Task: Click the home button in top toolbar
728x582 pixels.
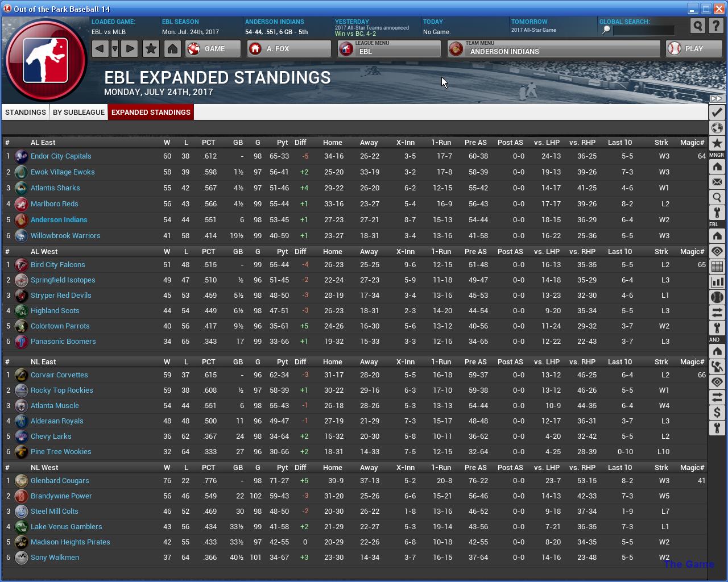Action: click(172, 48)
